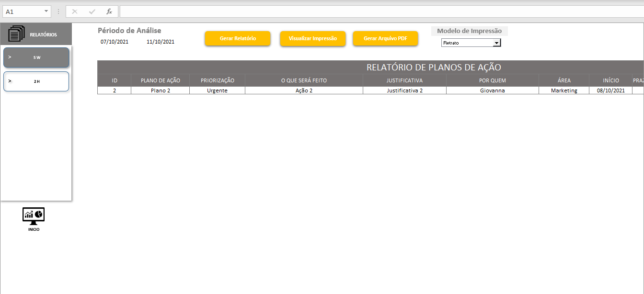
Task: Expand the Name Box dropdown arrow
Action: coord(46,11)
